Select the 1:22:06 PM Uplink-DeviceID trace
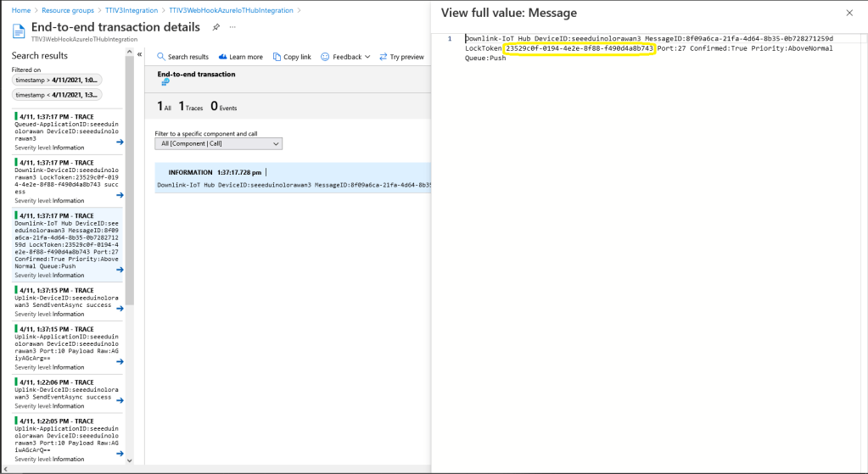The image size is (868, 474). (x=64, y=393)
